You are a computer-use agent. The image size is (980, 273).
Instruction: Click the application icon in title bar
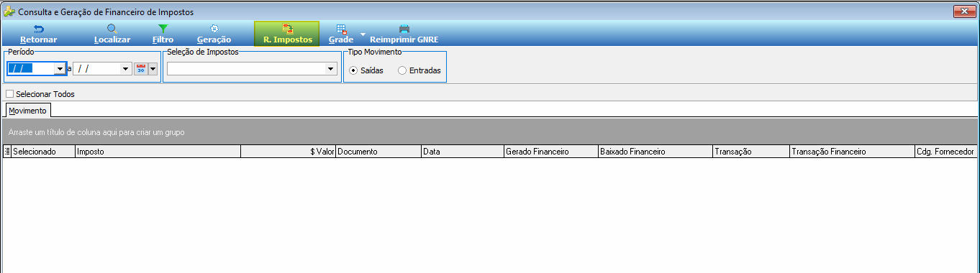[x=9, y=11]
